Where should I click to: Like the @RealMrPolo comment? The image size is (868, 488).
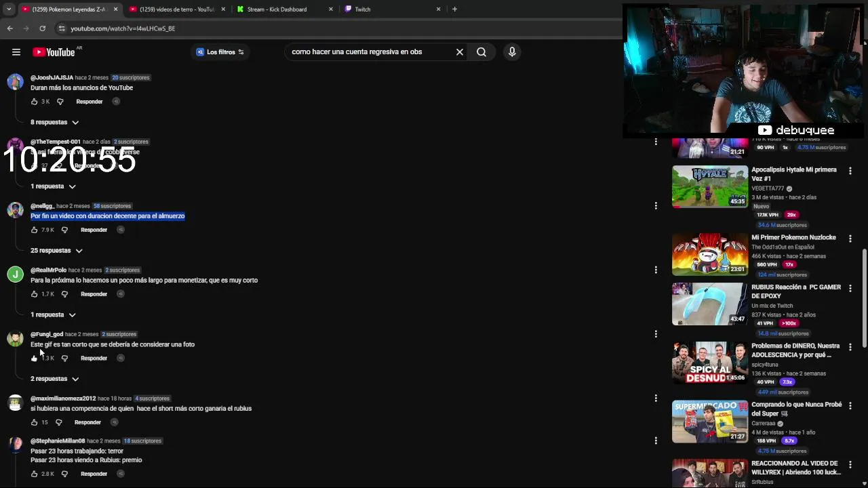(35, 294)
